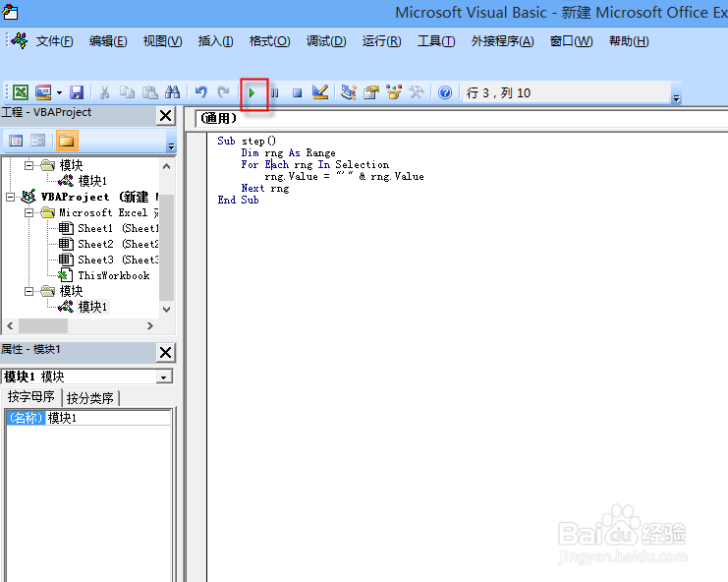Open the 模块1 模块 object dropdown
This screenshot has height=582, width=728.
(x=163, y=378)
